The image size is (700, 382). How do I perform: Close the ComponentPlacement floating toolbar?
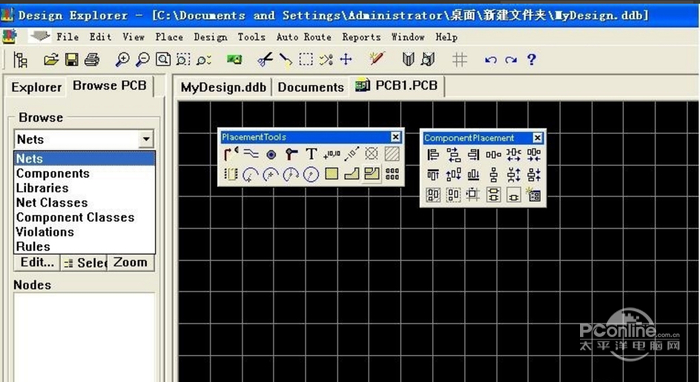tap(538, 138)
